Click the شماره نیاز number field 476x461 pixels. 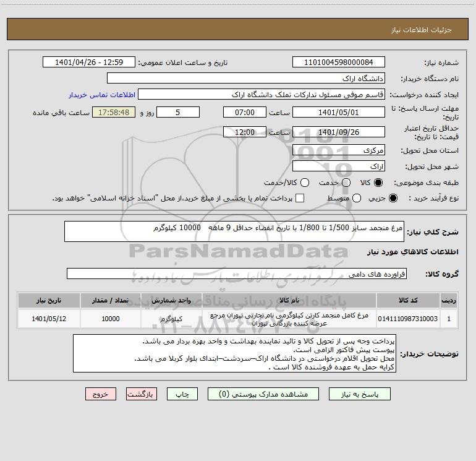click(339, 62)
